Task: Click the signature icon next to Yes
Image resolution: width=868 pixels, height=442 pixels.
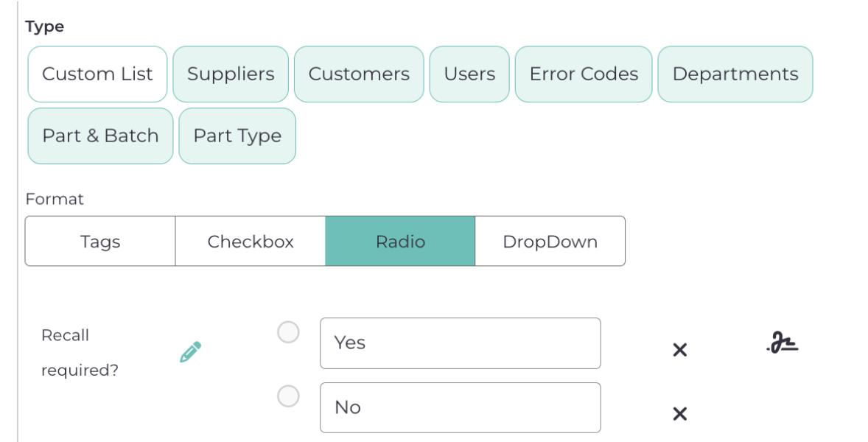Action: point(783,343)
